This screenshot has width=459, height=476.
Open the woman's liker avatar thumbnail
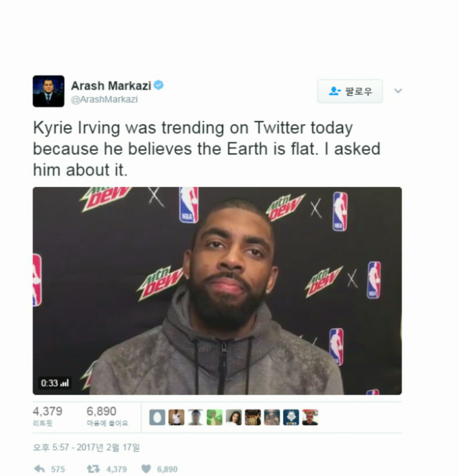pyautogui.click(x=233, y=417)
